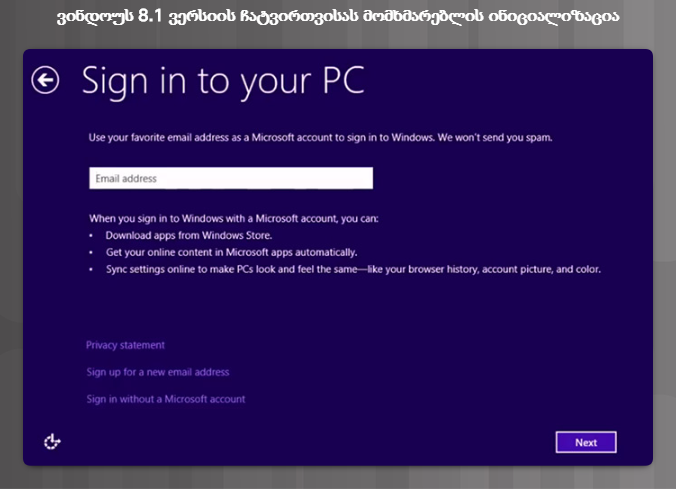Choose Sign in without a Microsoft account
This screenshot has width=676, height=489.
coord(166,399)
